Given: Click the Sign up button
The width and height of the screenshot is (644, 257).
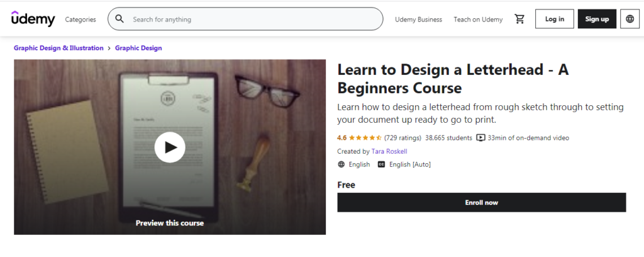Looking at the screenshot, I should [597, 19].
